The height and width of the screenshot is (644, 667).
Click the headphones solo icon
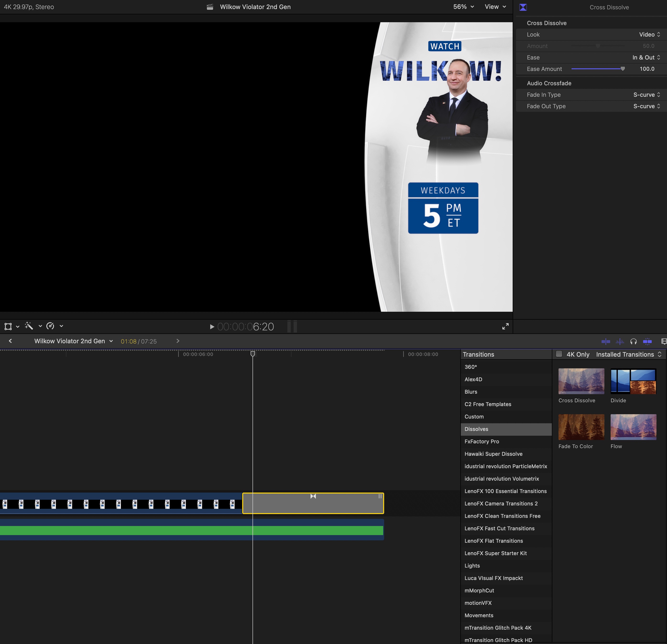coord(633,341)
